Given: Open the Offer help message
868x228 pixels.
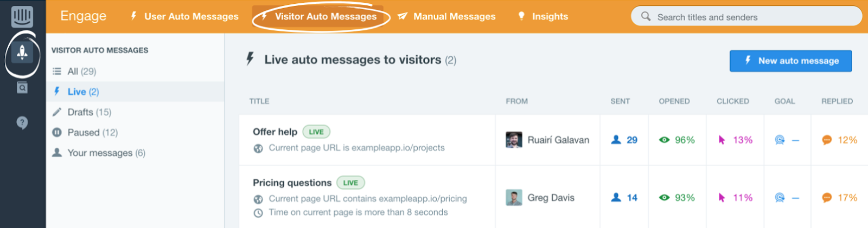Looking at the screenshot, I should click(275, 132).
